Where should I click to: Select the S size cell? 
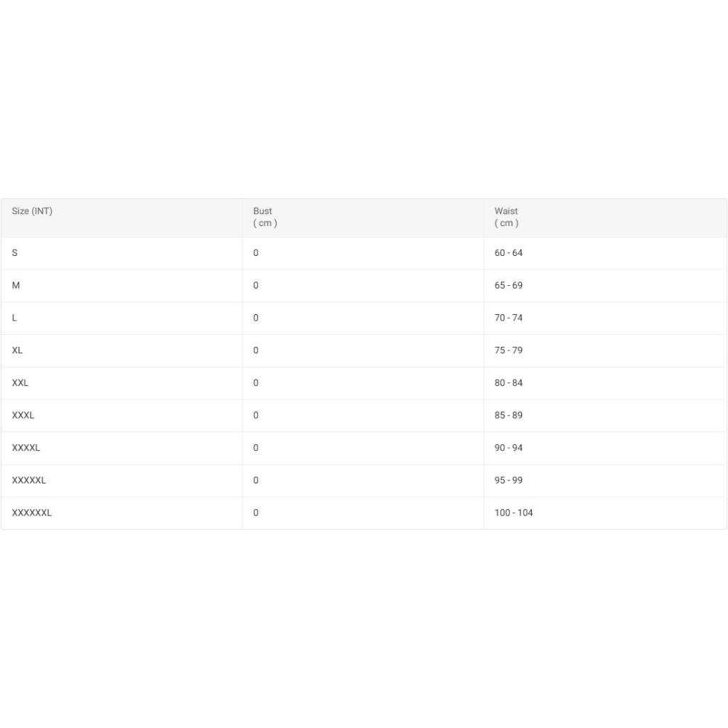coord(15,253)
